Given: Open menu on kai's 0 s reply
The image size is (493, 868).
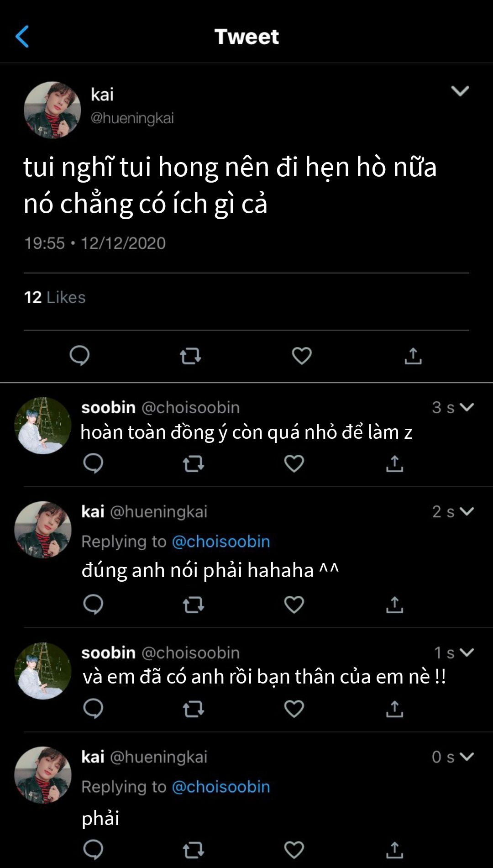Looking at the screenshot, I should coord(467,756).
